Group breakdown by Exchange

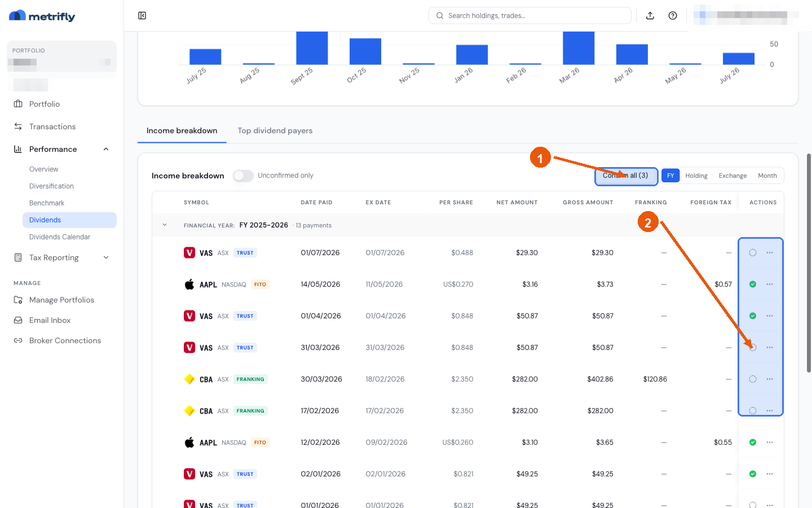[732, 176]
